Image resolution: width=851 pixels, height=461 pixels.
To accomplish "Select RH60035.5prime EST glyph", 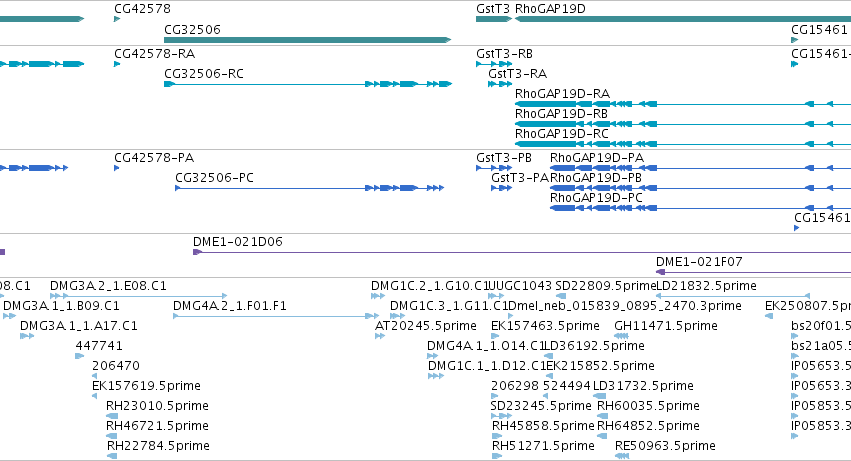I will (604, 416).
